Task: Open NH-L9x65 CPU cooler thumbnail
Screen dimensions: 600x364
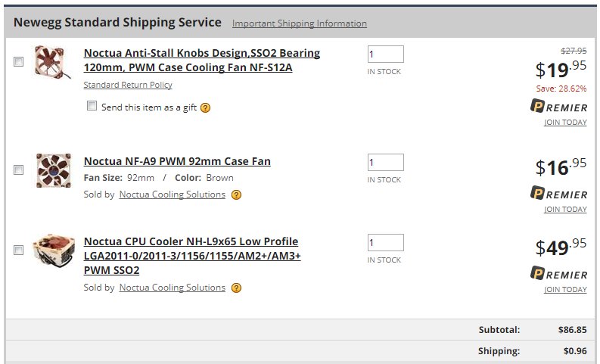Action: pos(53,250)
